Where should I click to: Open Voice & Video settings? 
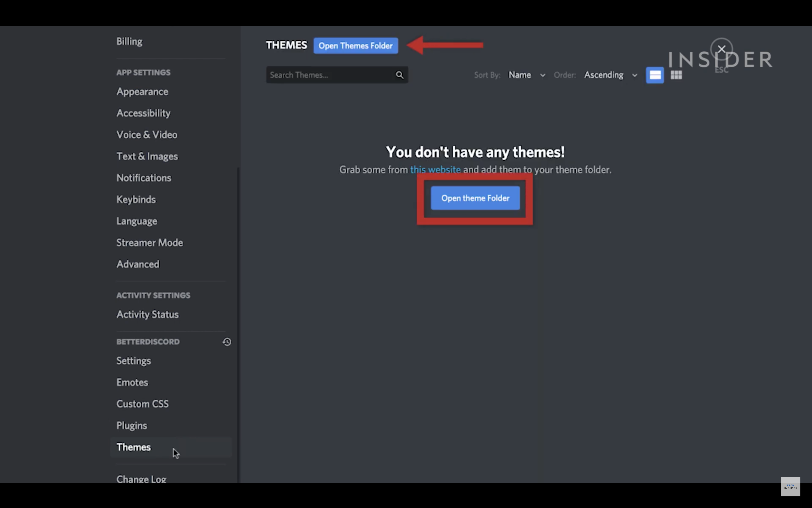pos(147,135)
